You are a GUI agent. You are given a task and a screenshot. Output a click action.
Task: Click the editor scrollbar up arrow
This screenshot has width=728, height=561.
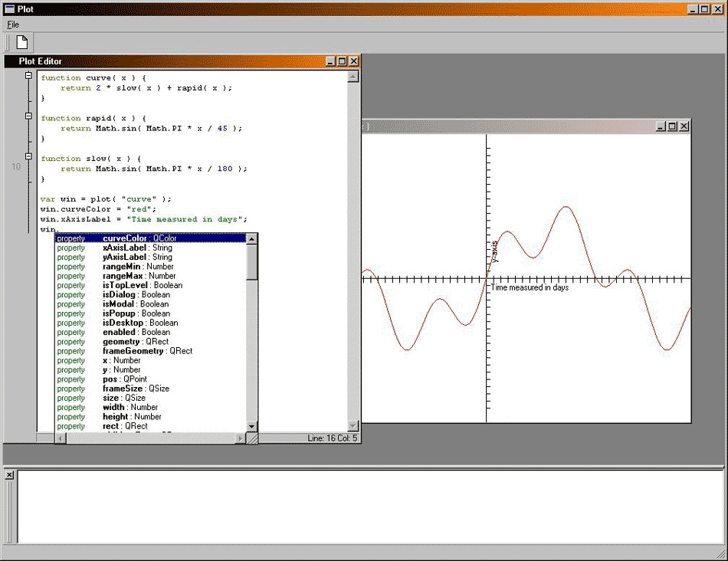pos(353,77)
